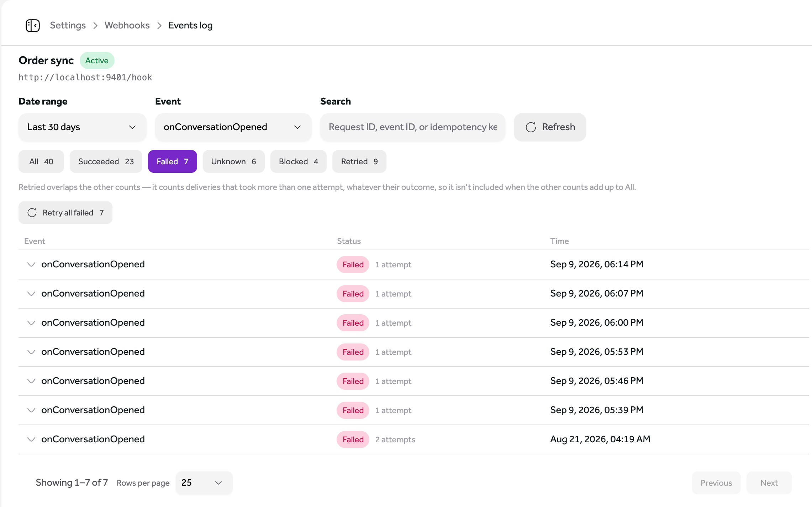812x507 pixels.
Task: Click the Active status badge
Action: click(97, 60)
